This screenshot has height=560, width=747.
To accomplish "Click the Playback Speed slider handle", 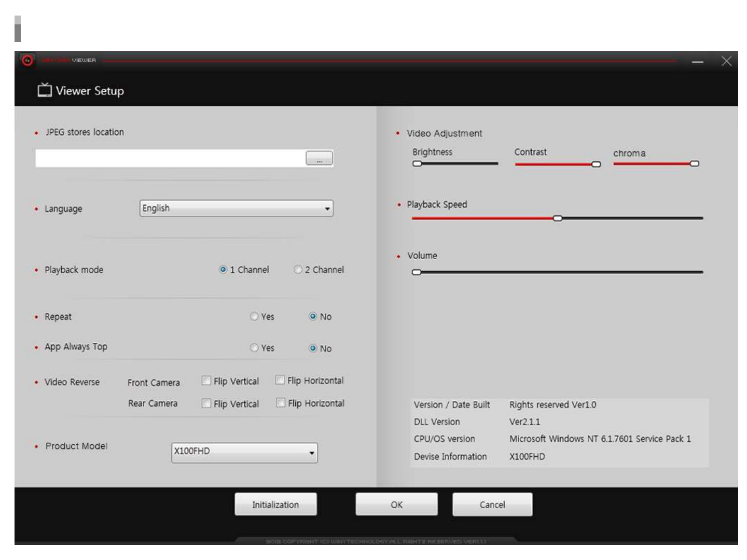I will [x=558, y=218].
